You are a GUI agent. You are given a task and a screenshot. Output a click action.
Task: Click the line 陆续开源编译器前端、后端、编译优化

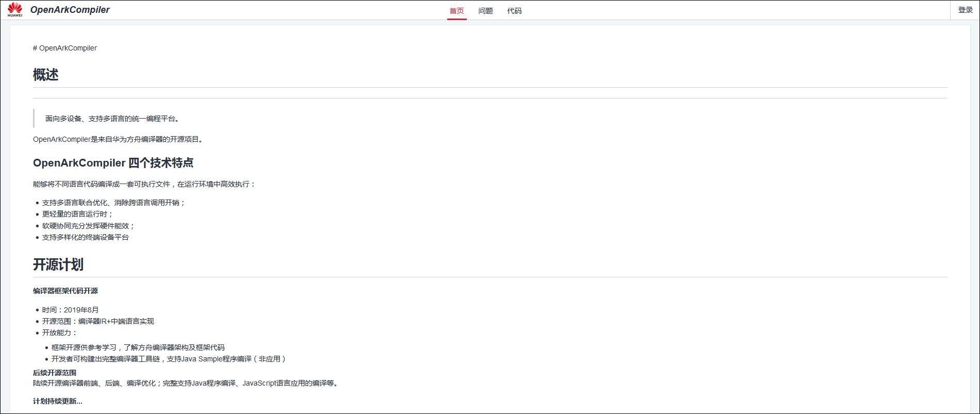tap(185, 383)
